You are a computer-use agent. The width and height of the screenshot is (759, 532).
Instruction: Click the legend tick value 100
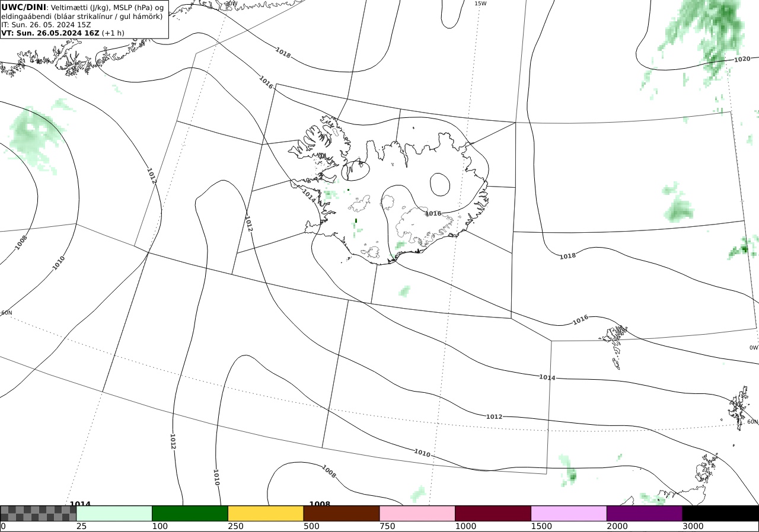click(160, 526)
